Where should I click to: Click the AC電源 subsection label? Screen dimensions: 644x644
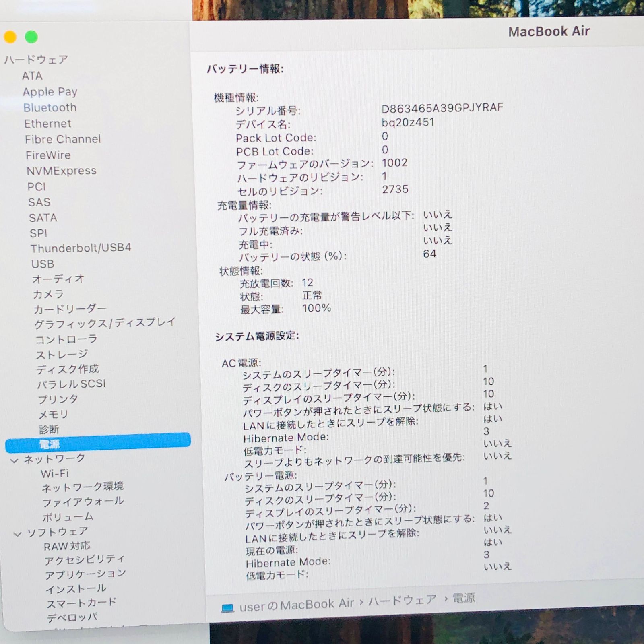tap(242, 363)
